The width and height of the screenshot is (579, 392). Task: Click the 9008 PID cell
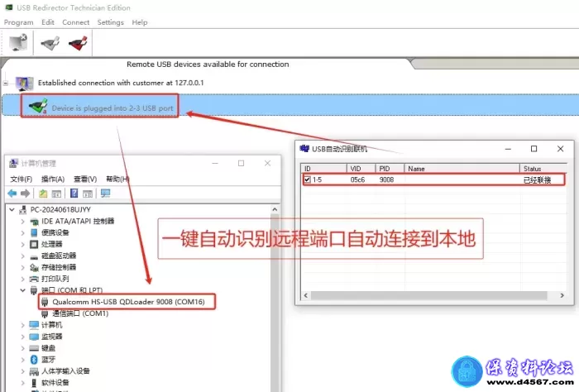[386, 179]
